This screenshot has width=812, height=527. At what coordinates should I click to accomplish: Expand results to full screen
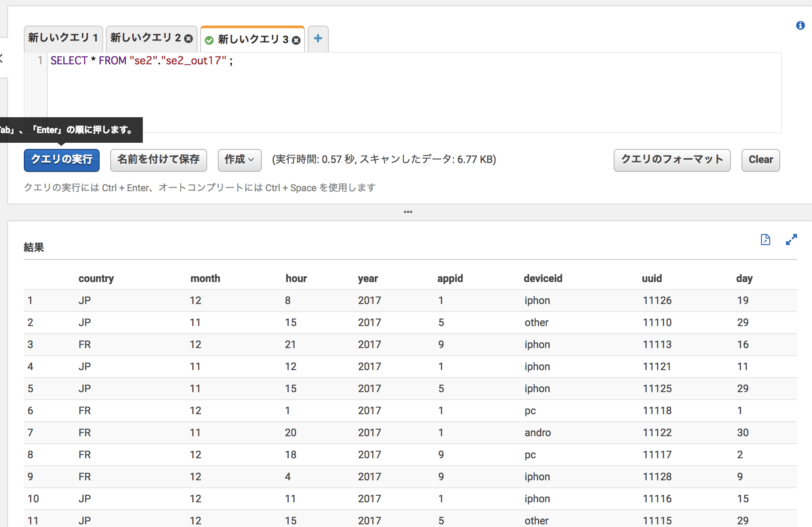791,240
